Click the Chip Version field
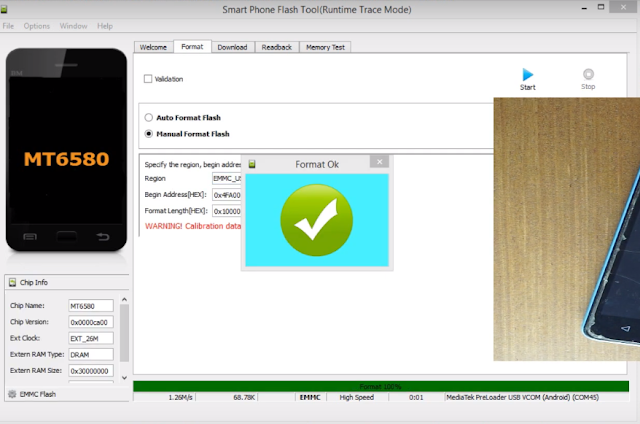This screenshot has width=640, height=424. pyautogui.click(x=91, y=322)
